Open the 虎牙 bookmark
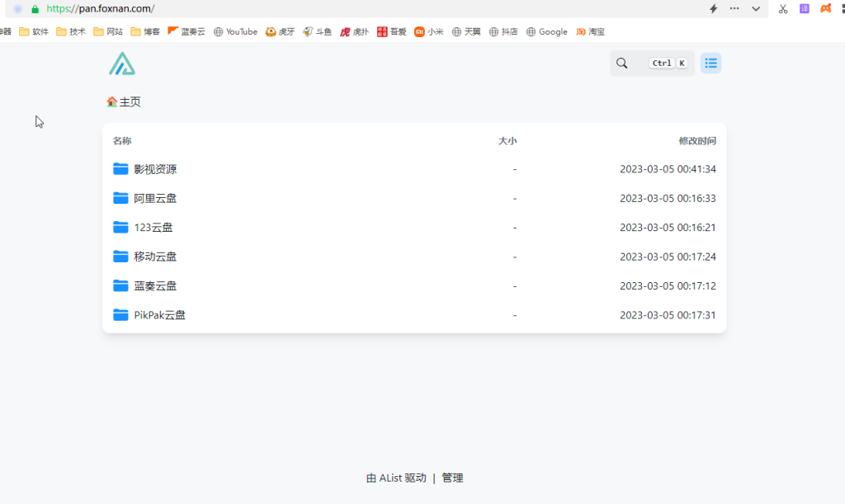This screenshot has height=504, width=845. tap(281, 32)
